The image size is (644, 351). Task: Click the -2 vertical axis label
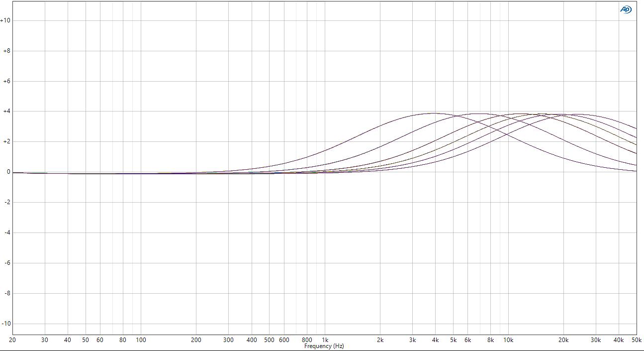(x=7, y=202)
